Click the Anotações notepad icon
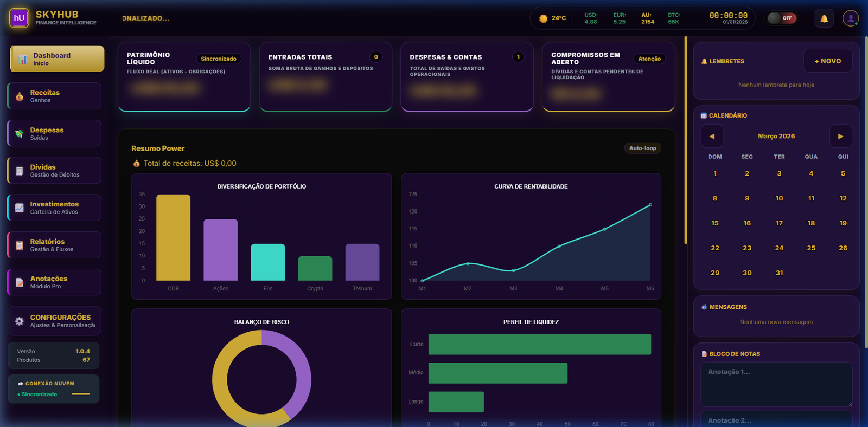 tap(20, 282)
